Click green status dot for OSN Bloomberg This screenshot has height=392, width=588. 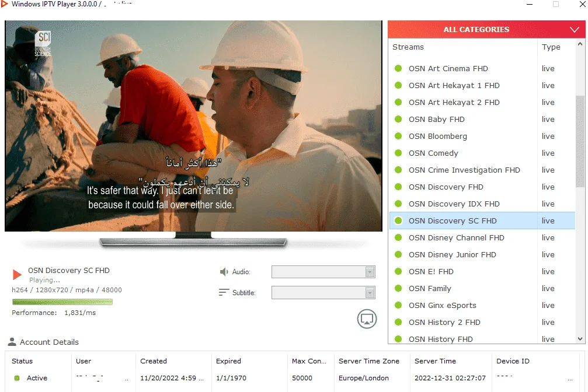tap(398, 136)
